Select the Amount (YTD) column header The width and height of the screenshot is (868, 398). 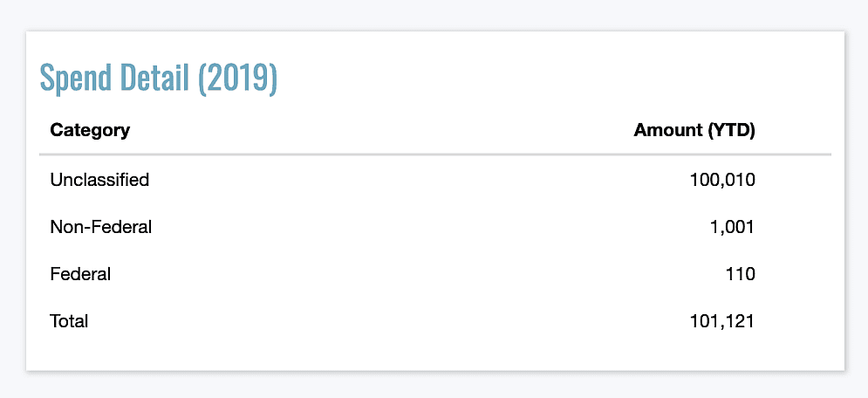tap(694, 131)
